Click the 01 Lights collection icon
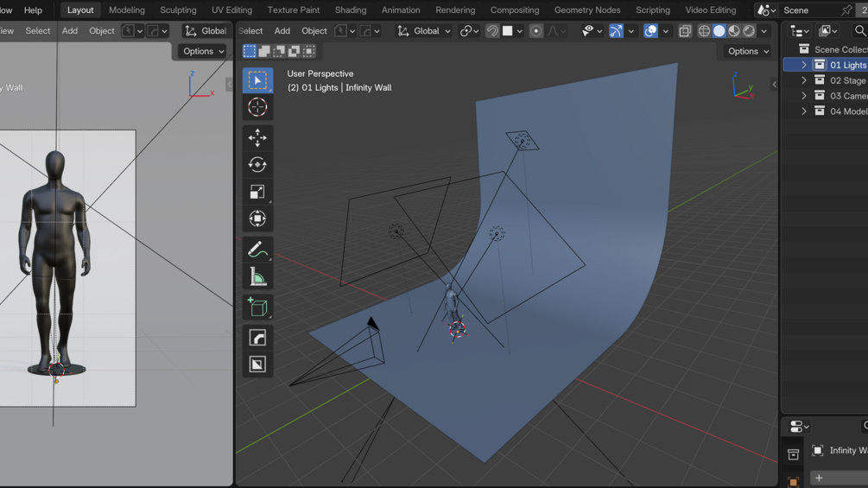868x488 pixels. click(820, 65)
